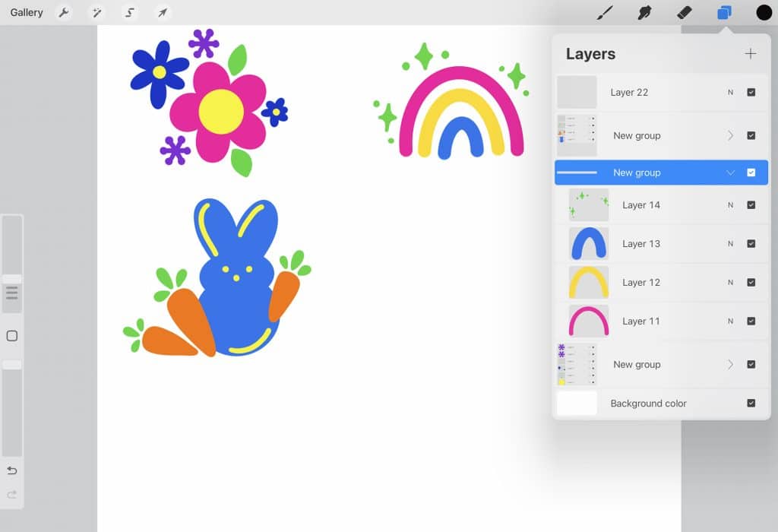
Task: Open blend mode N for Layer 22
Action: [730, 92]
